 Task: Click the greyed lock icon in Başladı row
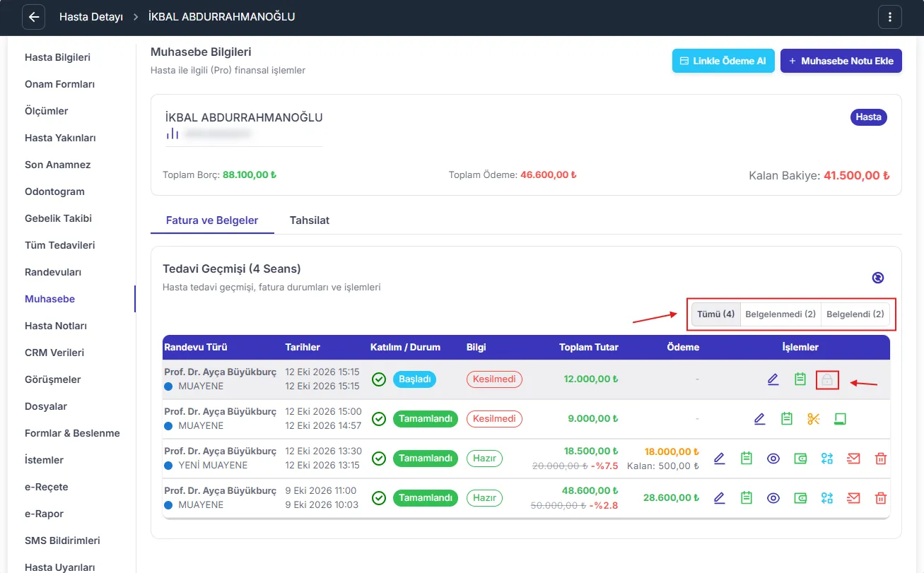(x=826, y=380)
